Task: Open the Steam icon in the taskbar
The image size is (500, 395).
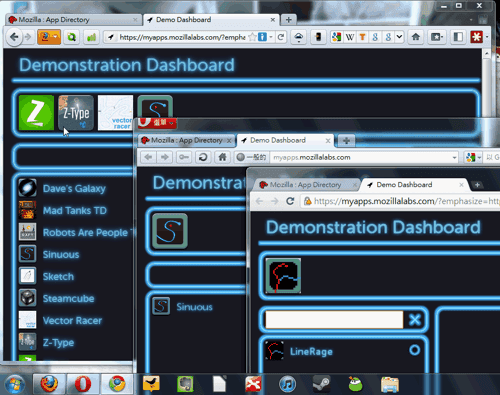Action: click(x=321, y=384)
